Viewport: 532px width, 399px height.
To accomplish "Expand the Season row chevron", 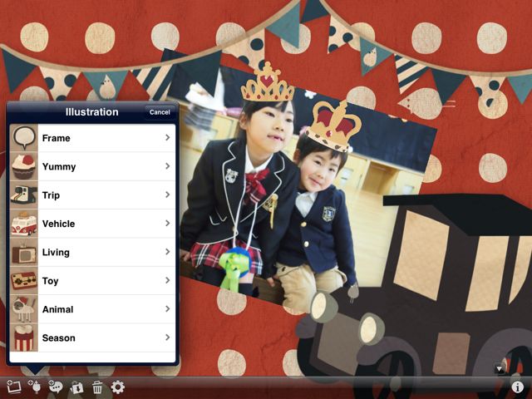I will 168,337.
